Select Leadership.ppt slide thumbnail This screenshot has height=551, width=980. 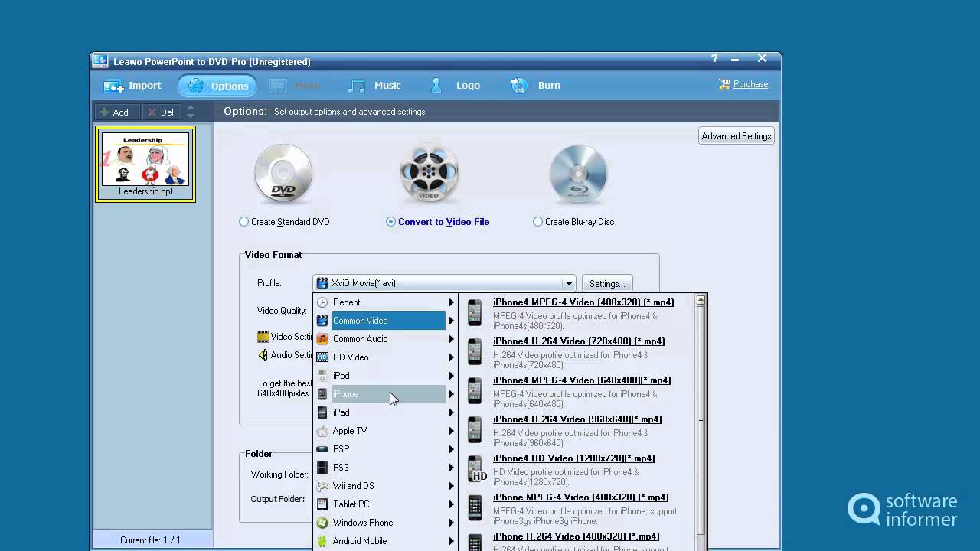(145, 164)
